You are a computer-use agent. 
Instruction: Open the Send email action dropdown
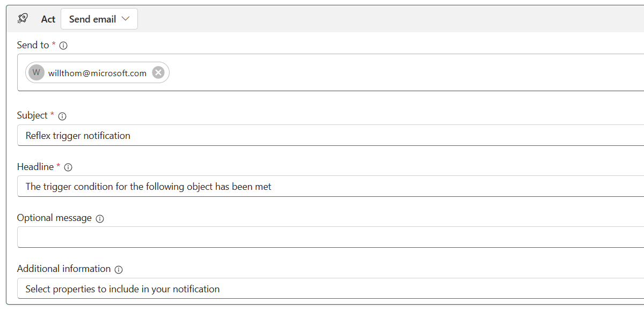[99, 19]
